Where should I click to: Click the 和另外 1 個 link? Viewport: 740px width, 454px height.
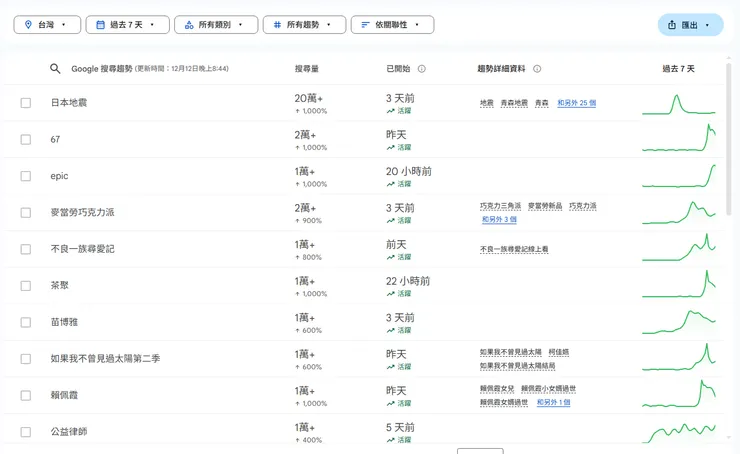point(554,403)
